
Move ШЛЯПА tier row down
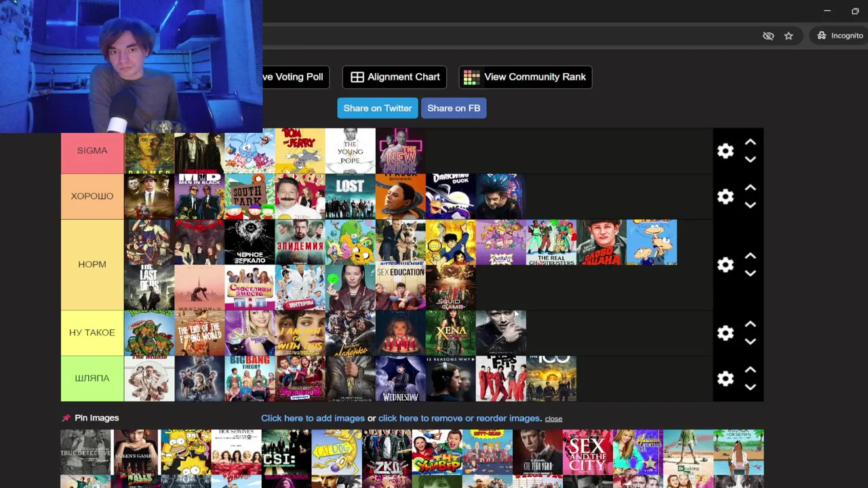click(x=750, y=387)
